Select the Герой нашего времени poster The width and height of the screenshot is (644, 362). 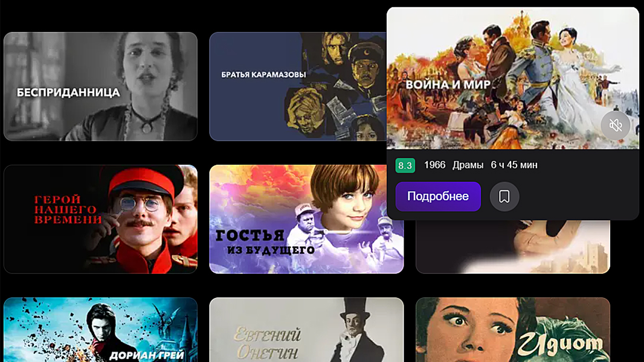click(101, 220)
